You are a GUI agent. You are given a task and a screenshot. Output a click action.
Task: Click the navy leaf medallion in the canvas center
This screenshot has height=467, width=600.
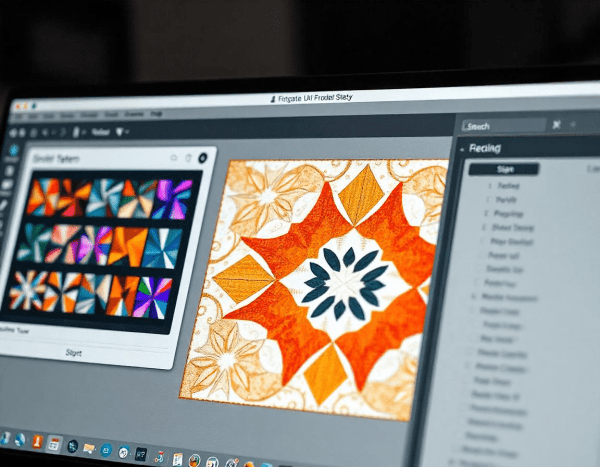pyautogui.click(x=346, y=283)
